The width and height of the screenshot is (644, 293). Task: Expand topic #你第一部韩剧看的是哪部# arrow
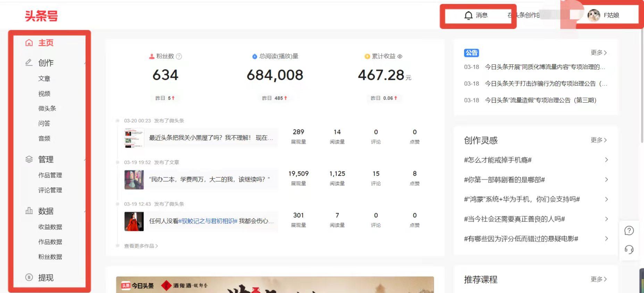point(606,179)
